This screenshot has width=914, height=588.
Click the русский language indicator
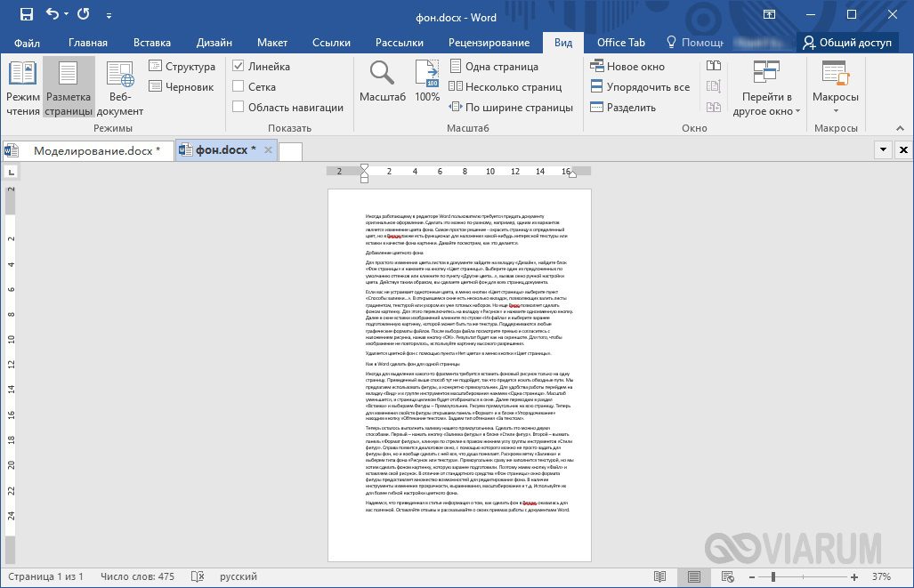tap(239, 576)
